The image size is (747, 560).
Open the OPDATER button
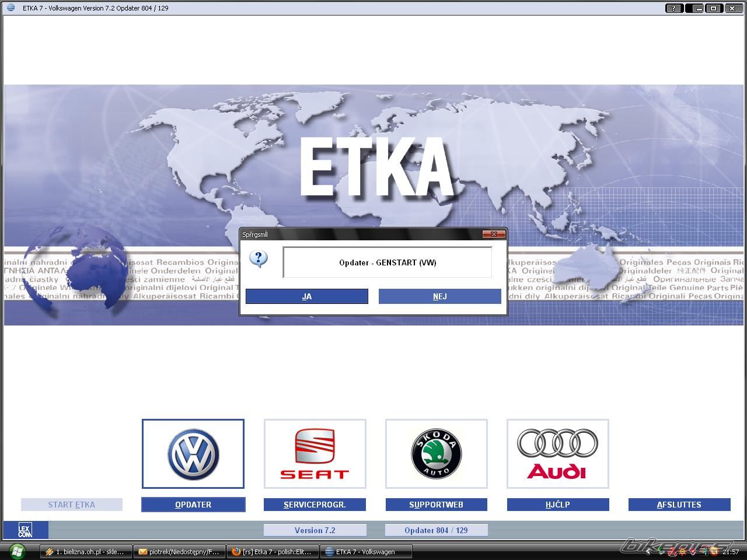[x=193, y=505]
